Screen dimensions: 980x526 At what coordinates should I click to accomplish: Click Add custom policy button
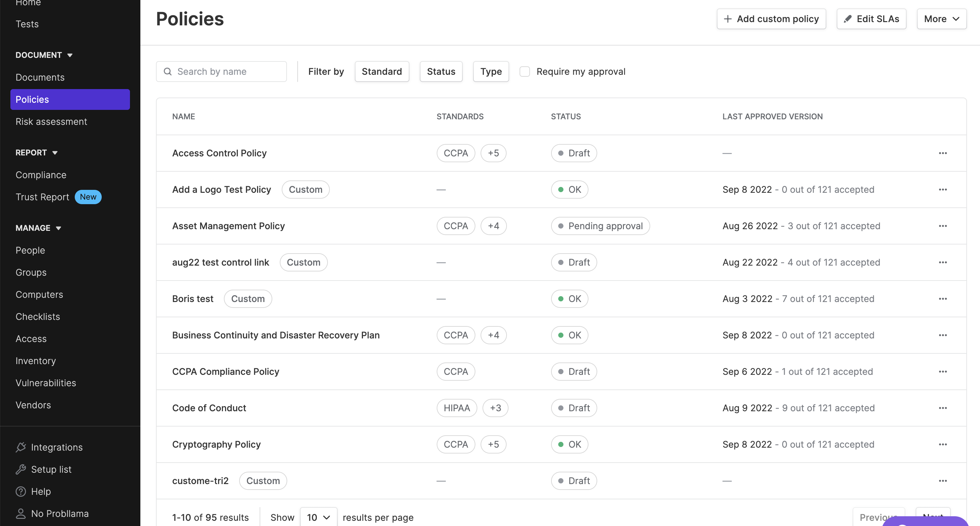click(771, 19)
